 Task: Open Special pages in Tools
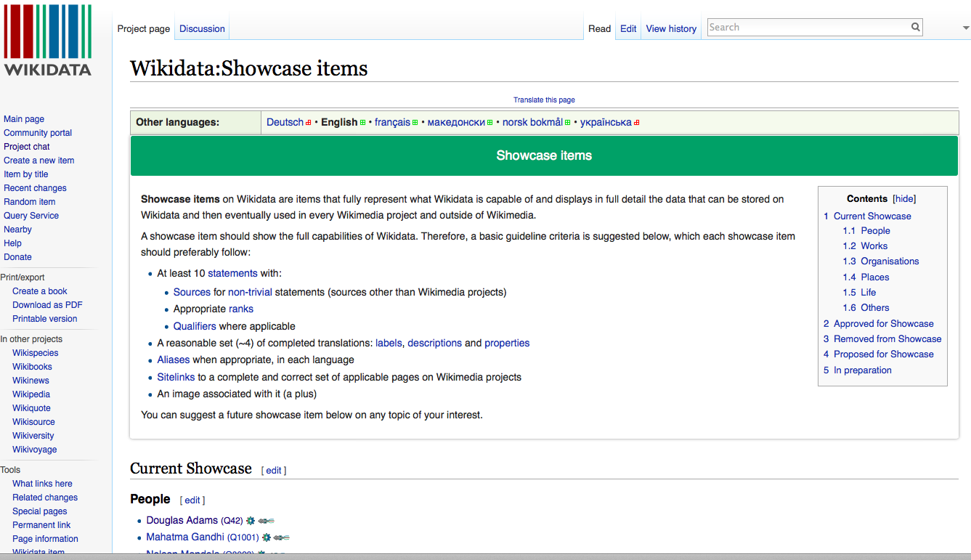click(x=40, y=511)
